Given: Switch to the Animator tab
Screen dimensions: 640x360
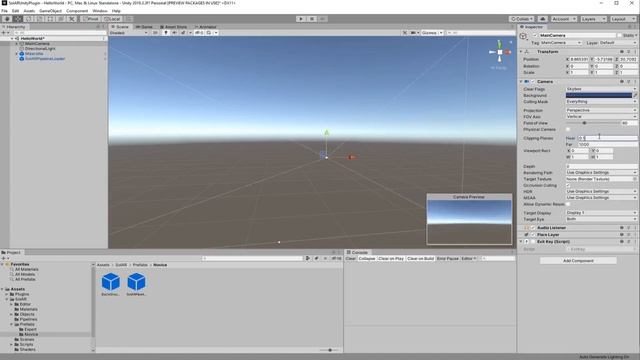Looking at the screenshot, I should coord(205,27).
